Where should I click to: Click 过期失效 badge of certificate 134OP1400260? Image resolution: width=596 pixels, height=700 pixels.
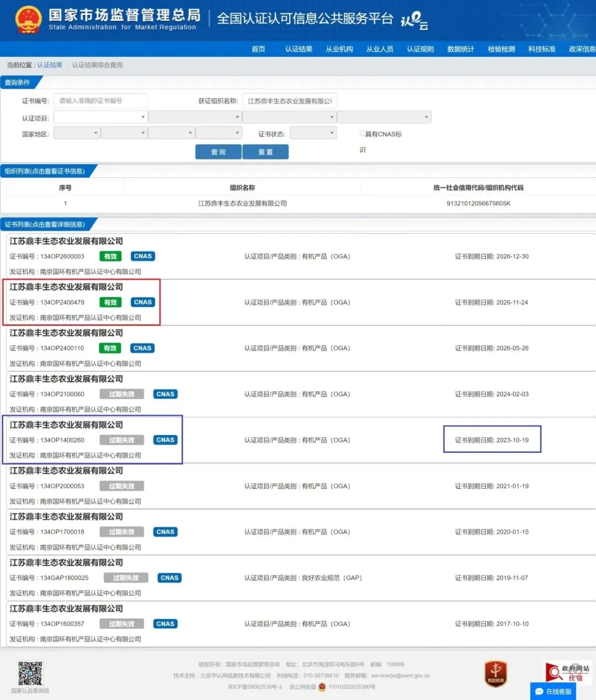[122, 440]
